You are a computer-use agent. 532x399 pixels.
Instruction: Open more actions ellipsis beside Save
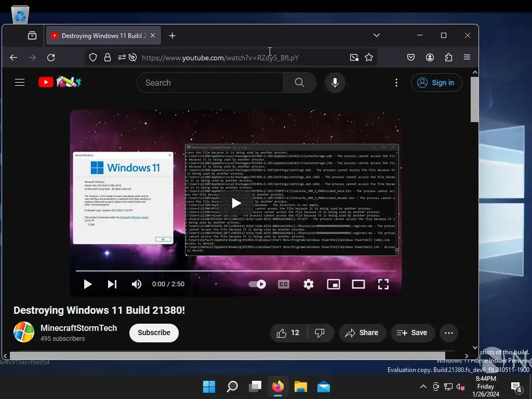click(x=448, y=333)
